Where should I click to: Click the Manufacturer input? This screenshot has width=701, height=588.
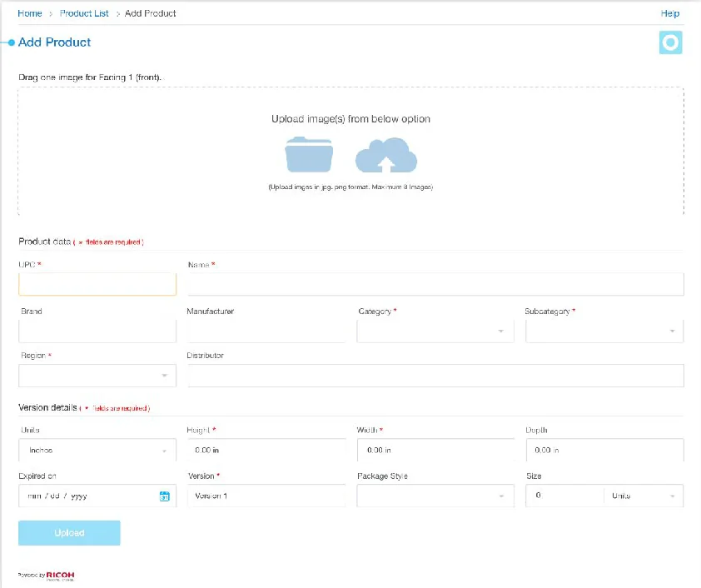pyautogui.click(x=266, y=331)
